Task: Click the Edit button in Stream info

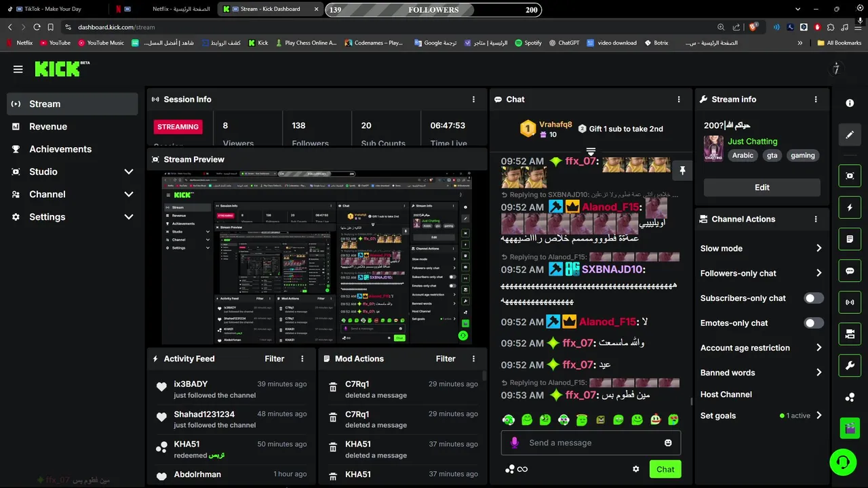Action: click(762, 187)
